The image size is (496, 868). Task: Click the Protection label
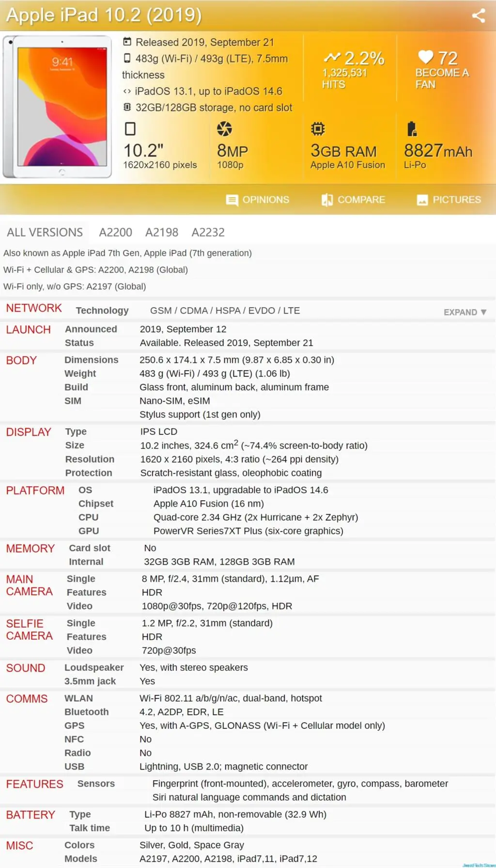click(x=89, y=473)
